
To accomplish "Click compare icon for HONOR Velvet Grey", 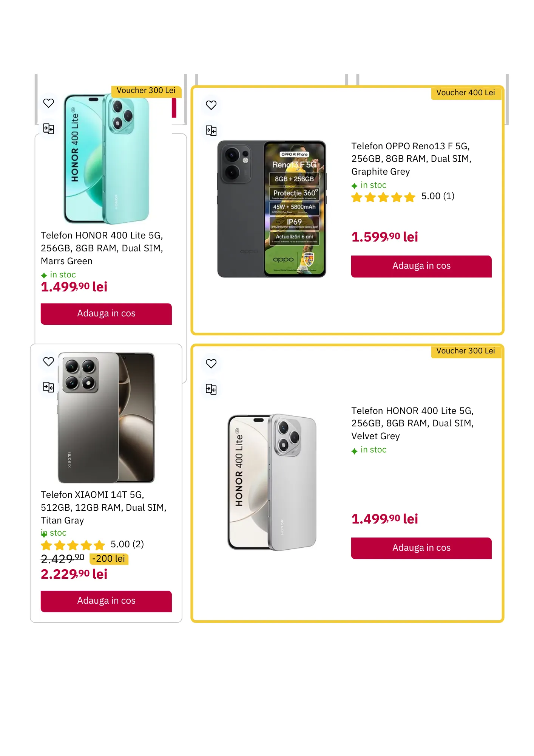I will coord(211,389).
